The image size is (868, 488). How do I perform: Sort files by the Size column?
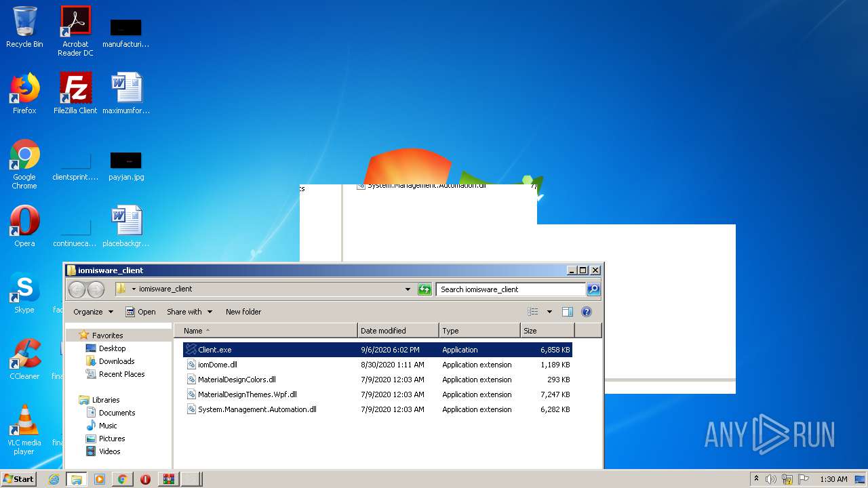pos(547,331)
